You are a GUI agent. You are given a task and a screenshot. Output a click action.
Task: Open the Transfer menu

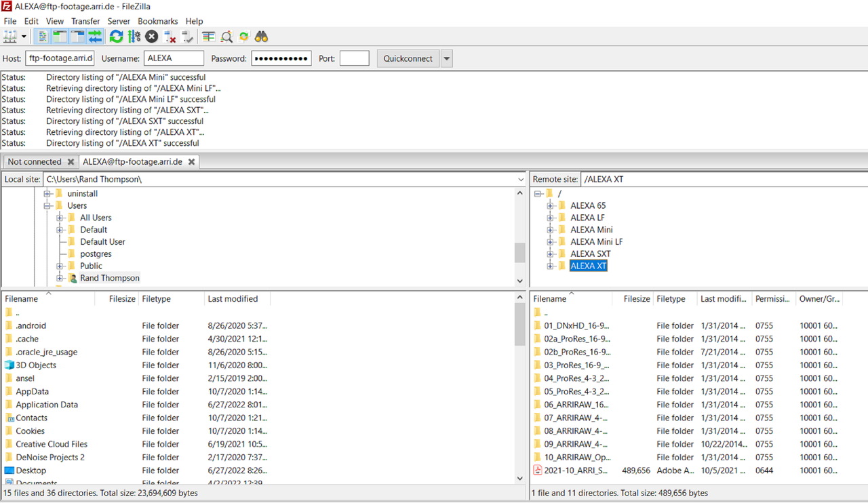point(85,21)
